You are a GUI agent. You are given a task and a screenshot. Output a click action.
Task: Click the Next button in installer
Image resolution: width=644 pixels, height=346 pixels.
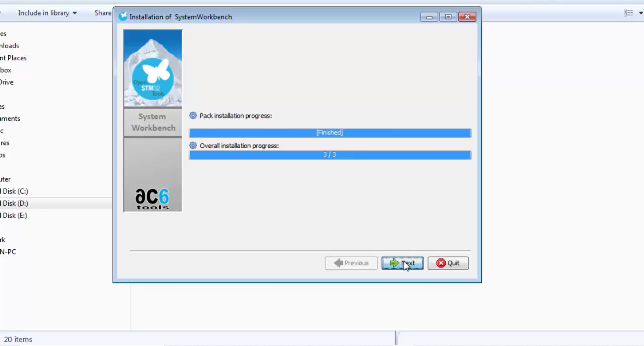click(402, 263)
